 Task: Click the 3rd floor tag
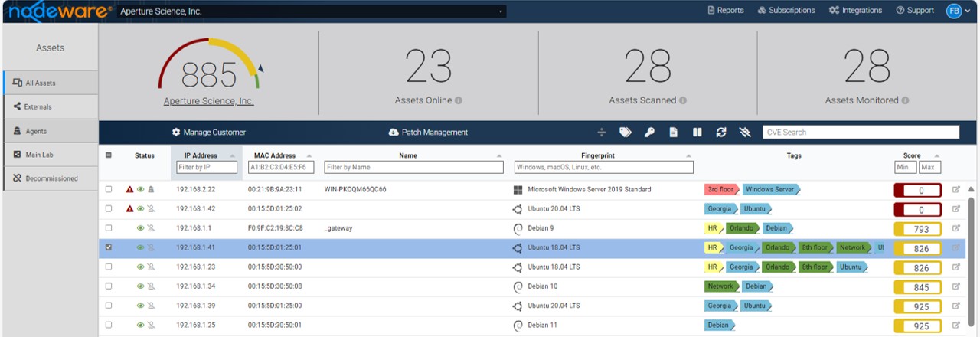tap(722, 189)
